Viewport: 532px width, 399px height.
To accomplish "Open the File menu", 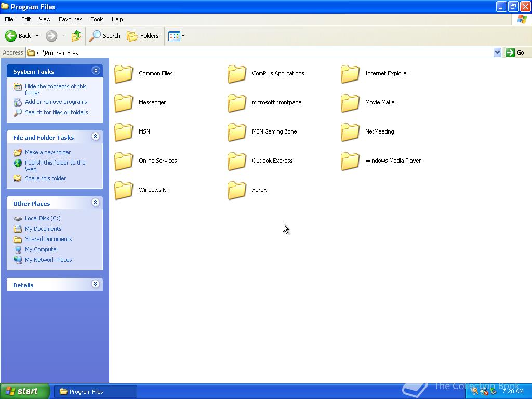I will 9,19.
